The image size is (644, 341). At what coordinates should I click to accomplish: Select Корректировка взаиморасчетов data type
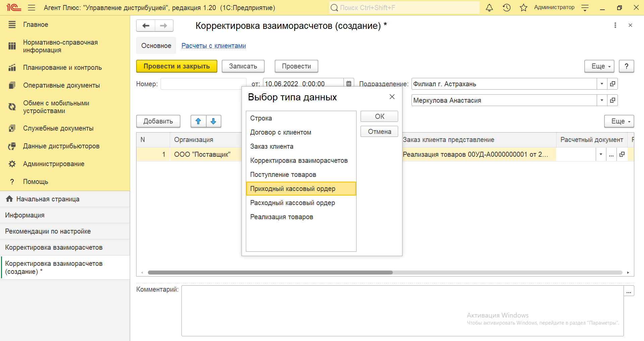tap(301, 160)
